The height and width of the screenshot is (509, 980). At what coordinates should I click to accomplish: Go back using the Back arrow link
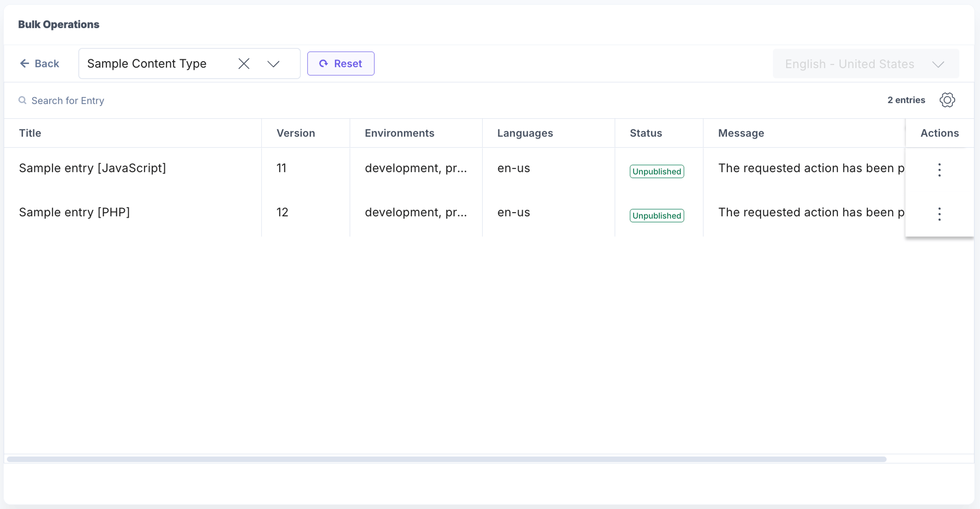point(40,64)
